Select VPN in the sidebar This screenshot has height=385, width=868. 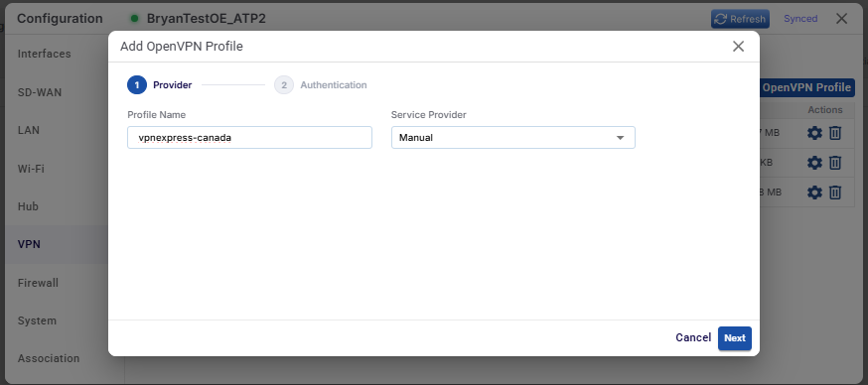tap(29, 244)
